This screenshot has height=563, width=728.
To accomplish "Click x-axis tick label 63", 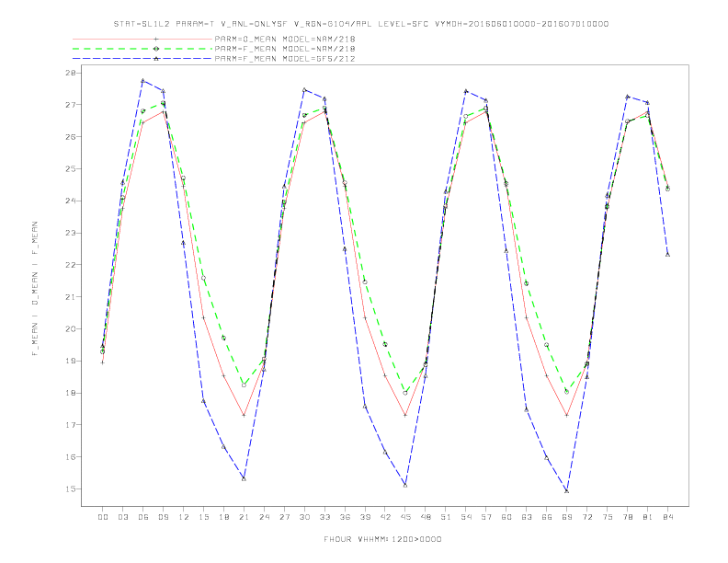I will (x=527, y=517).
